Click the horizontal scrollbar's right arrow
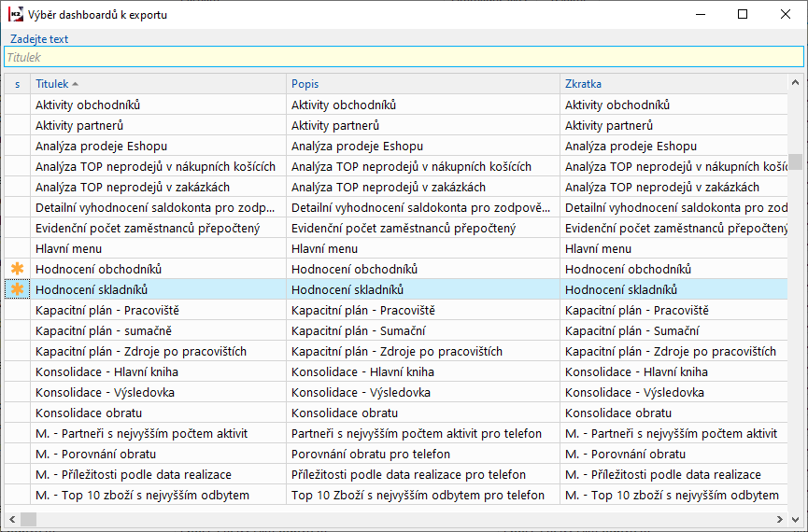Image resolution: width=808 pixels, height=532 pixels. coord(781,519)
